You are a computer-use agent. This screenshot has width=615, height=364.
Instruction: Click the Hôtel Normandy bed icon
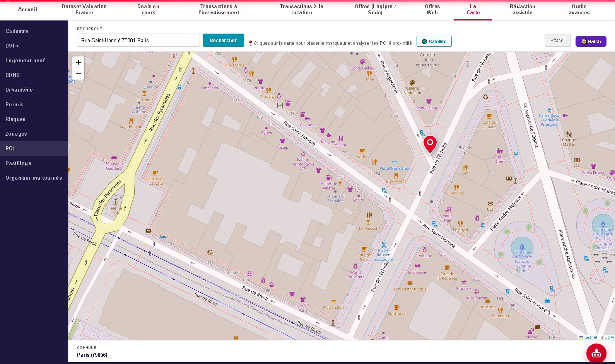pyautogui.click(x=395, y=162)
